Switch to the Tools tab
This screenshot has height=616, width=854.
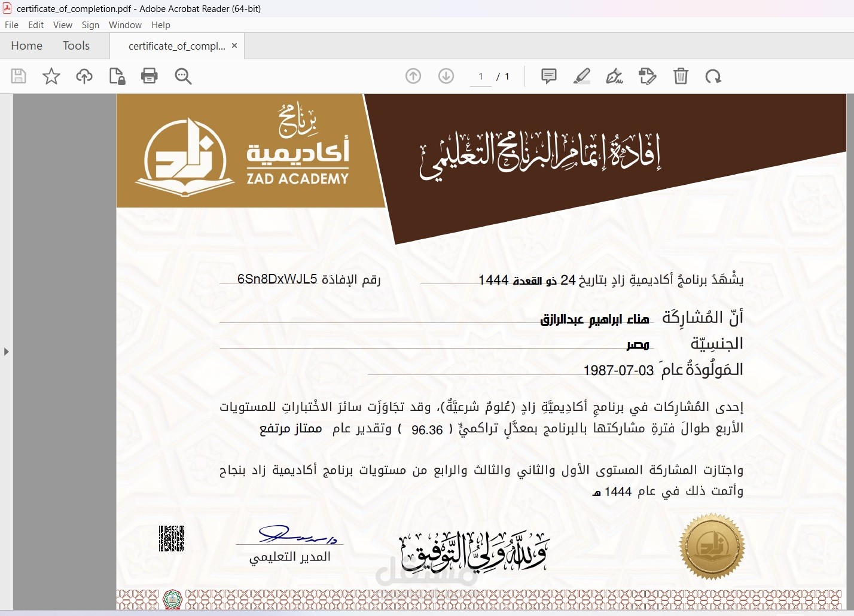(x=76, y=45)
